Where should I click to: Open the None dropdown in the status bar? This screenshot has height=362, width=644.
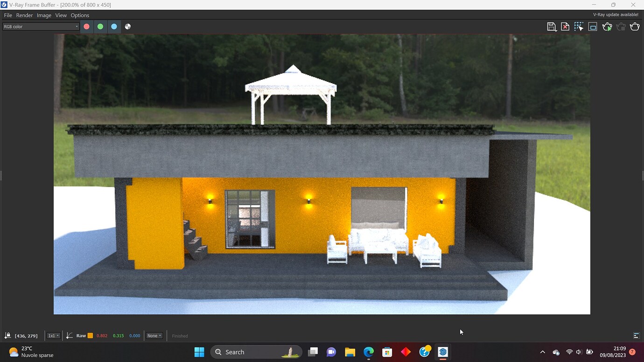point(154,335)
